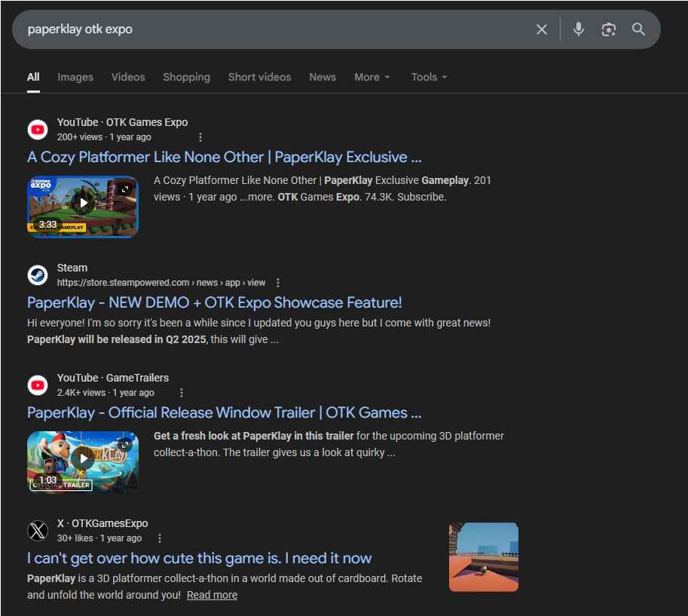Open the X post cardboard game image thumbnail

tap(484, 556)
